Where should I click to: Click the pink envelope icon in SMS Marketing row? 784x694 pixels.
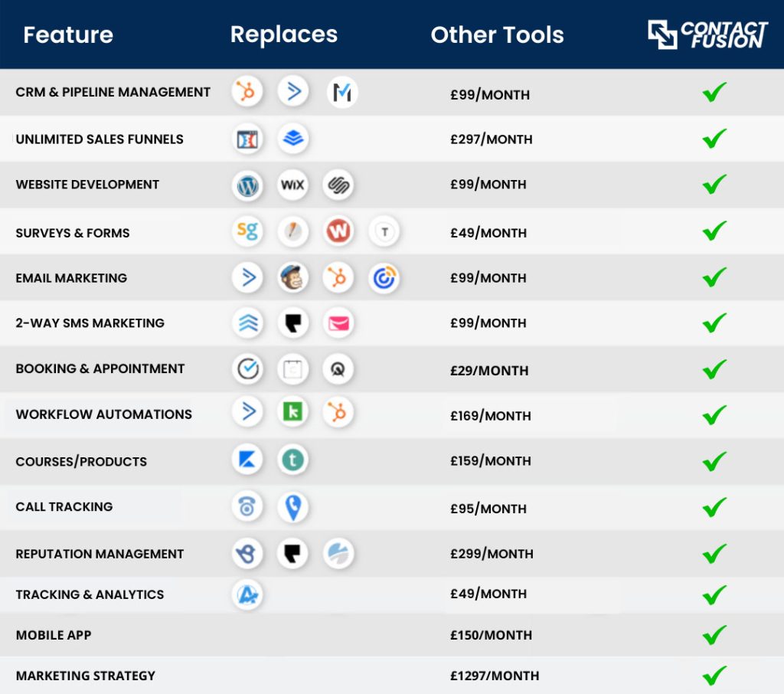coord(338,323)
